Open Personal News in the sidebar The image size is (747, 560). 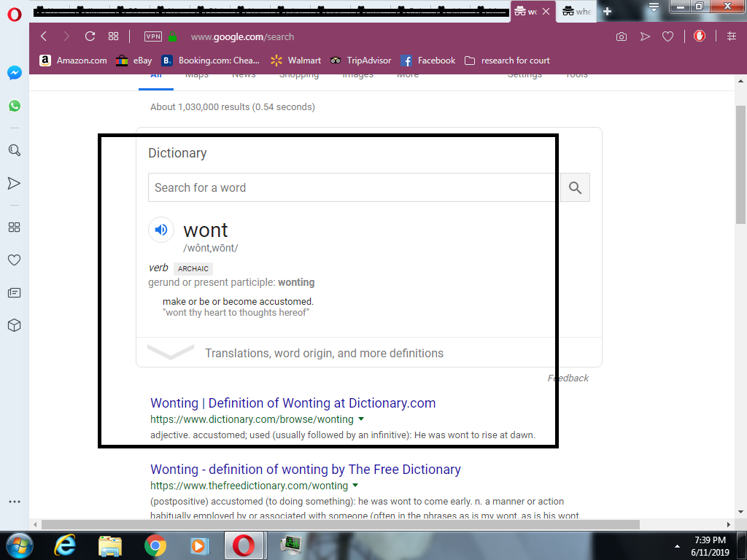pos(15,293)
